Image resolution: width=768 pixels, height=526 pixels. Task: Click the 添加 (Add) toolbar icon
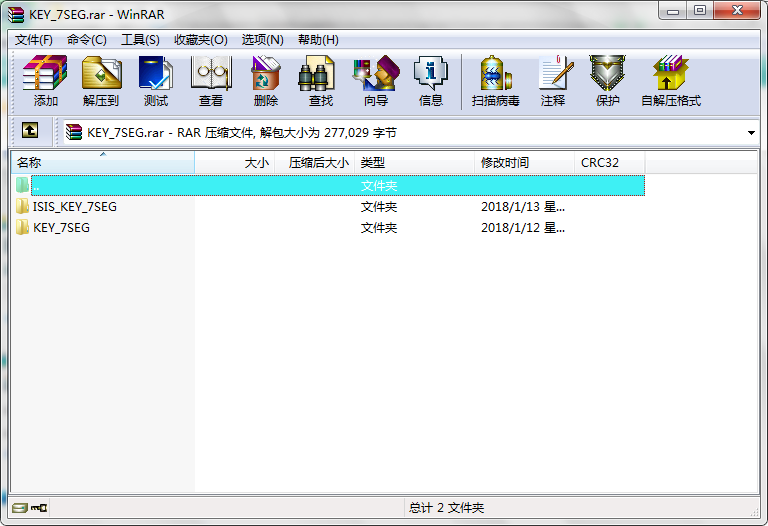click(45, 73)
